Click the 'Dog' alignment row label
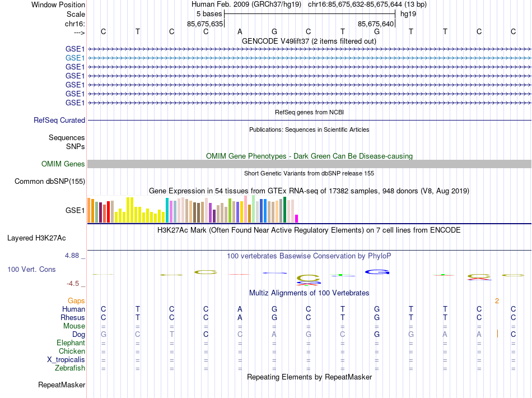Viewport: 532px width, 398px height. pos(78,335)
